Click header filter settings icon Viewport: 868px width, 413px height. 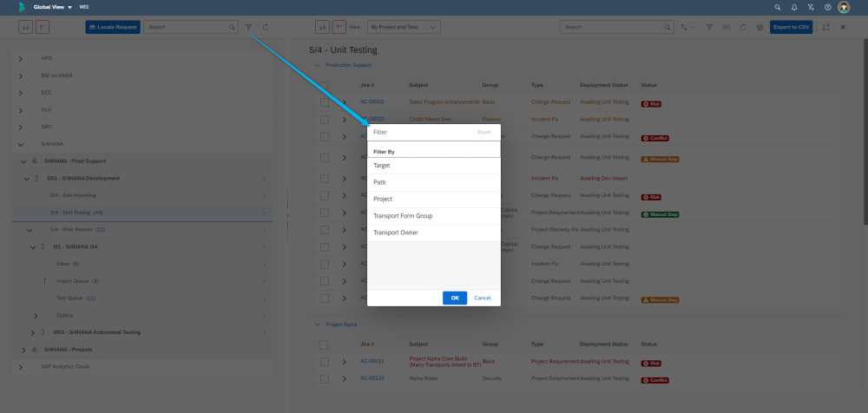[x=811, y=7]
